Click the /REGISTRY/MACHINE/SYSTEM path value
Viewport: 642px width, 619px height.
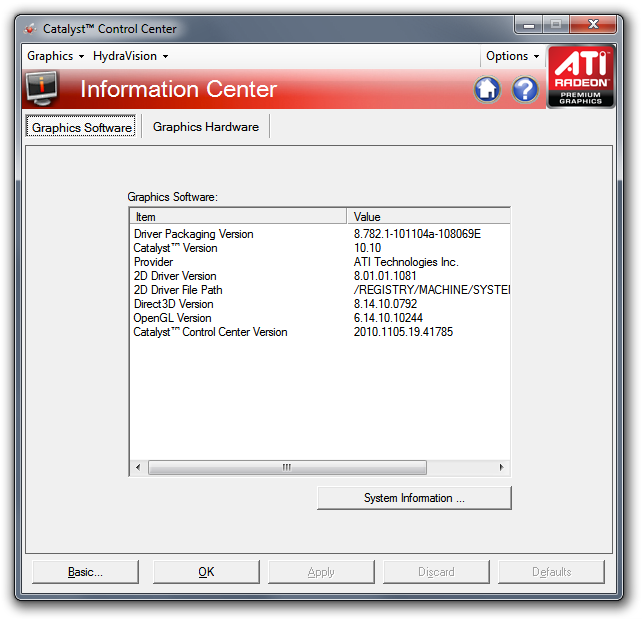[x=432, y=290]
